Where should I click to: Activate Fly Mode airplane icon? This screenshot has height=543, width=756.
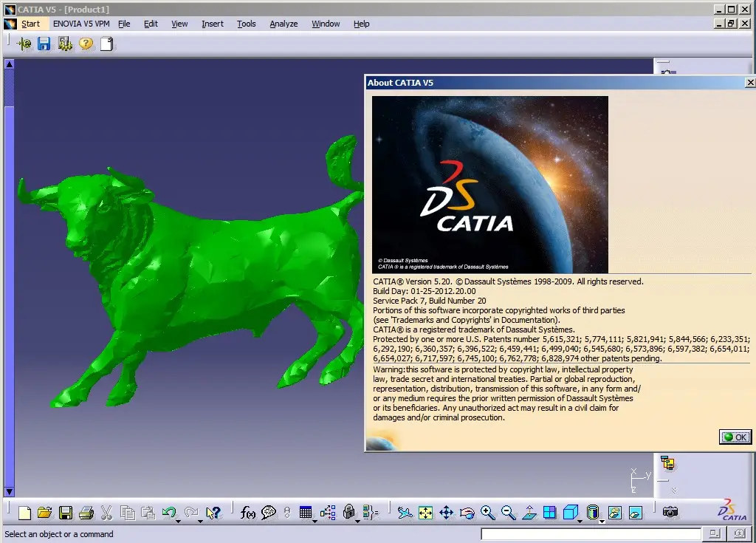click(x=405, y=513)
